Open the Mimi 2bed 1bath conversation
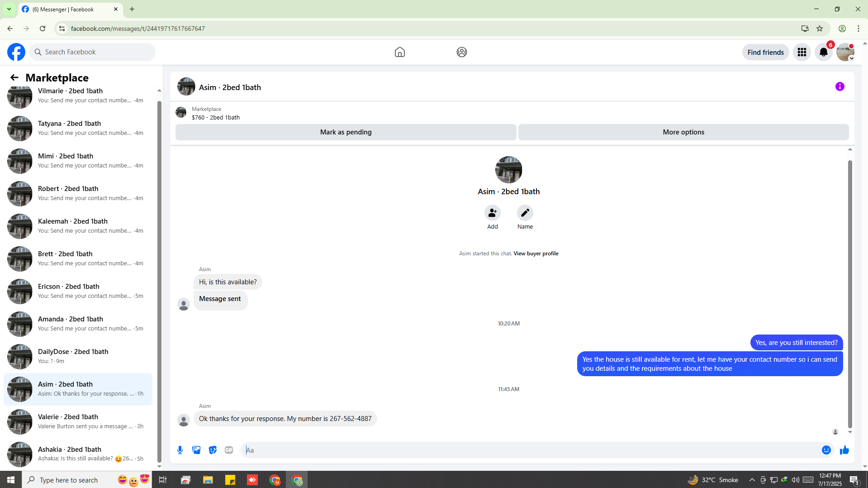The width and height of the screenshot is (868, 488). (x=78, y=161)
